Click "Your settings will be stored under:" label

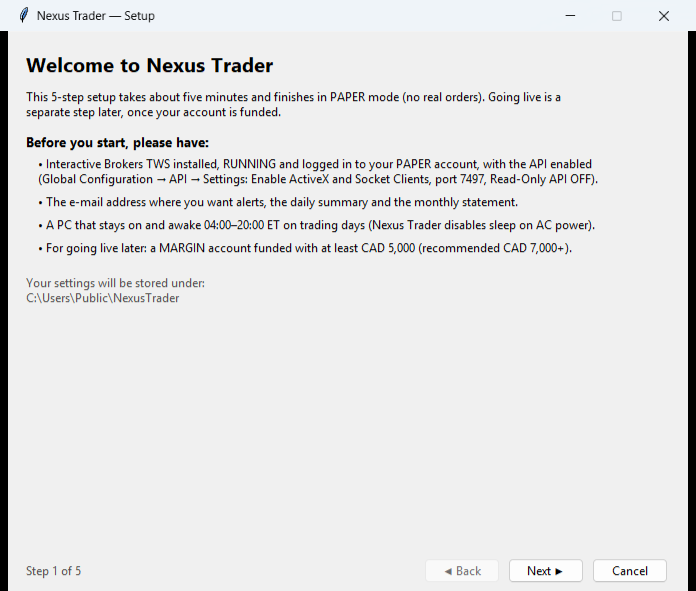(115, 283)
